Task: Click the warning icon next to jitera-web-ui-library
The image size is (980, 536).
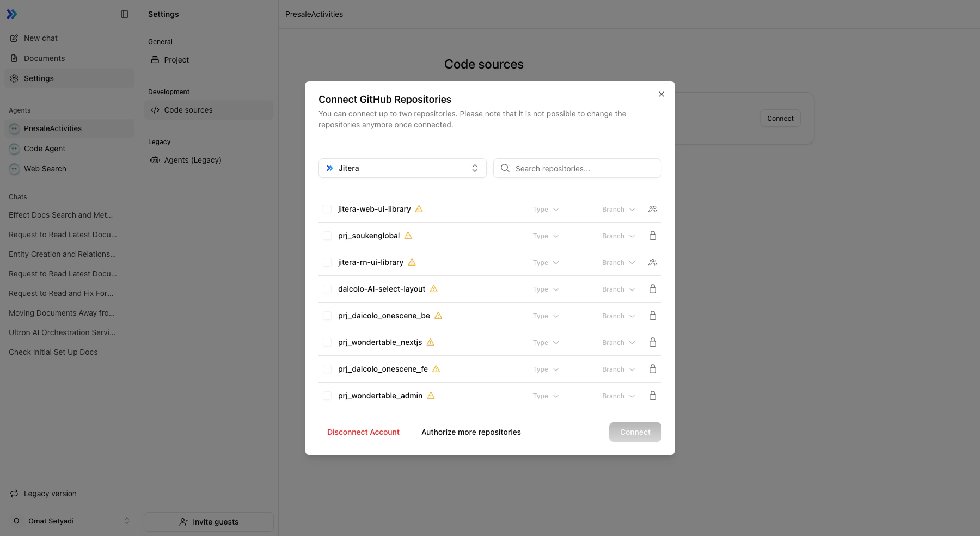Action: [x=419, y=209]
